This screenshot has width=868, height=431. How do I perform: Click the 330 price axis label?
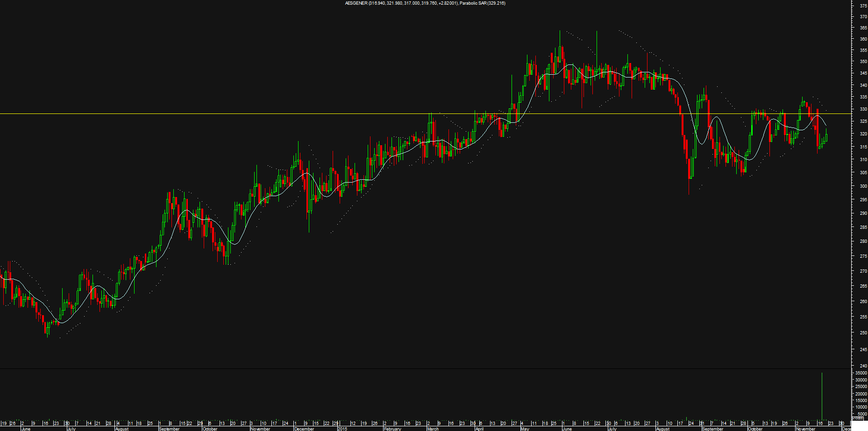[863, 109]
